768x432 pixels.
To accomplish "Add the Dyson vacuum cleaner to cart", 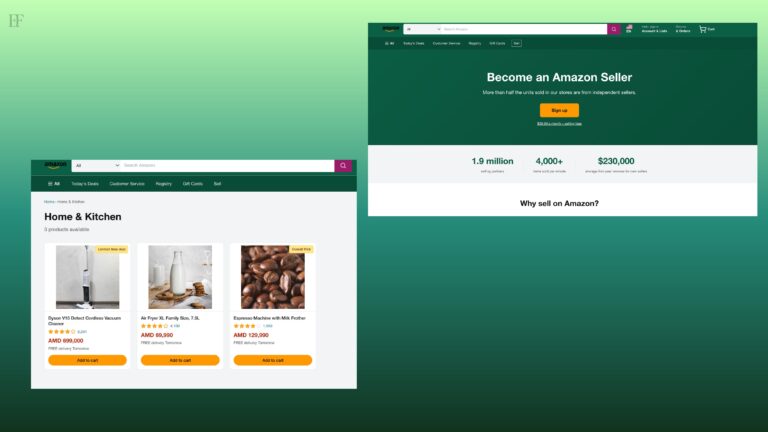I will pyautogui.click(x=87, y=360).
